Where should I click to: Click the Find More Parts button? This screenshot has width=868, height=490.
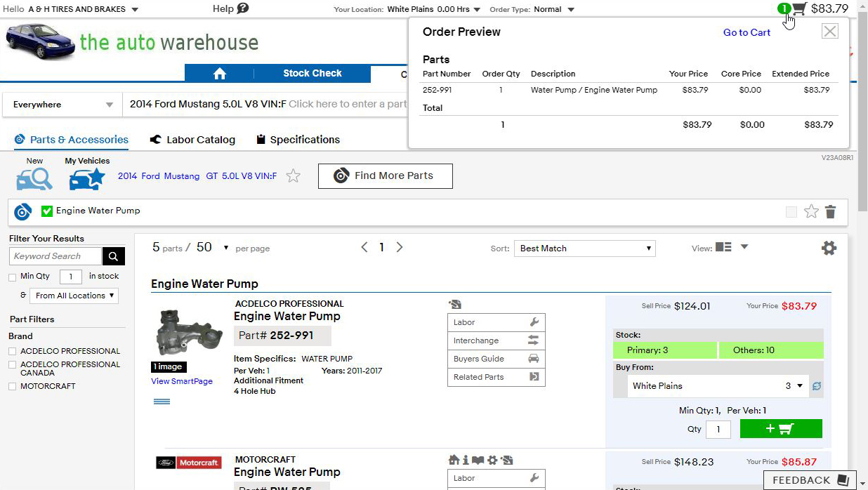pos(386,176)
